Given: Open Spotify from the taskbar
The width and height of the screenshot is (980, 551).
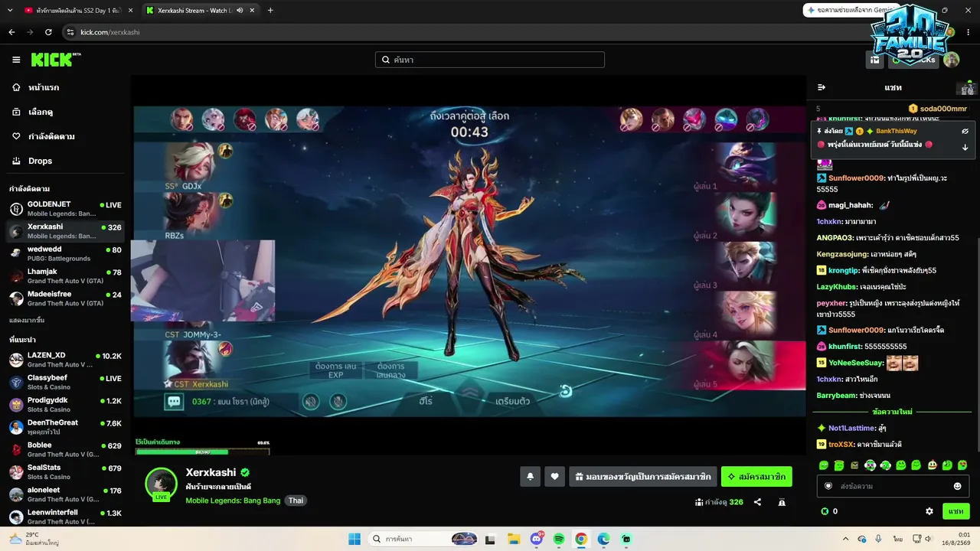Looking at the screenshot, I should [559, 539].
